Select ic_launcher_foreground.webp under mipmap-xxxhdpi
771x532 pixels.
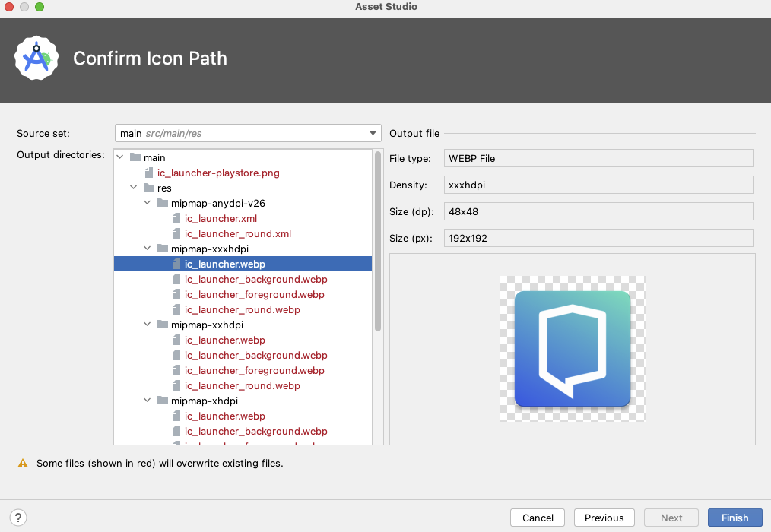(x=254, y=294)
